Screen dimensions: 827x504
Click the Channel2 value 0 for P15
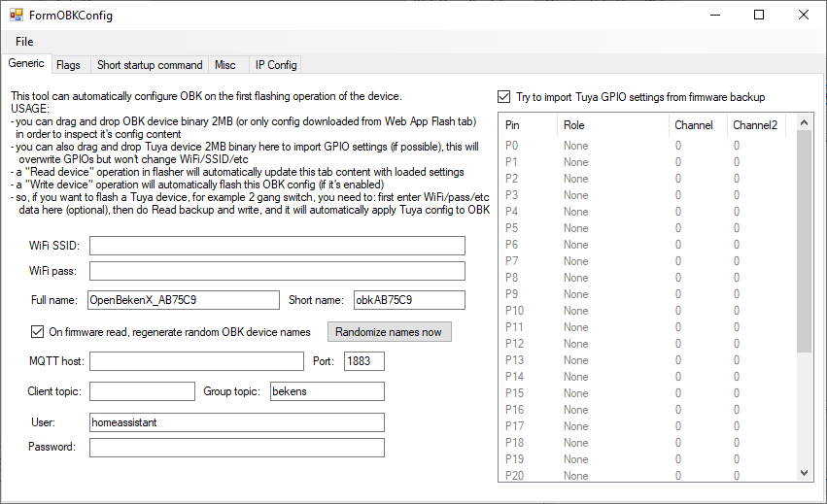tap(737, 393)
